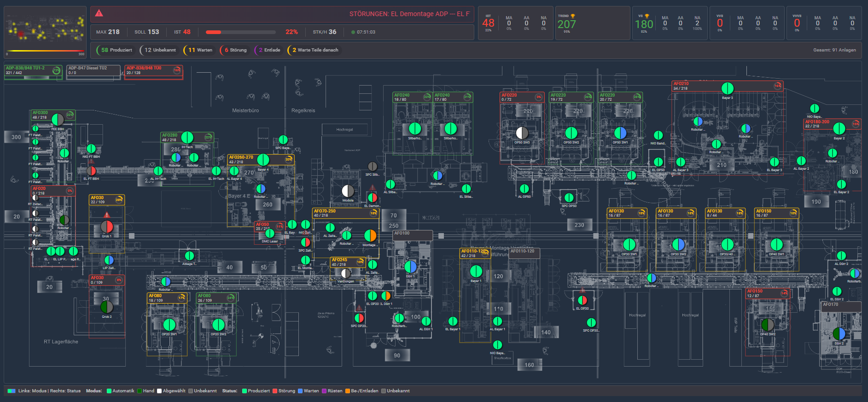Filter by the 2 Entlade pill

tap(268, 50)
